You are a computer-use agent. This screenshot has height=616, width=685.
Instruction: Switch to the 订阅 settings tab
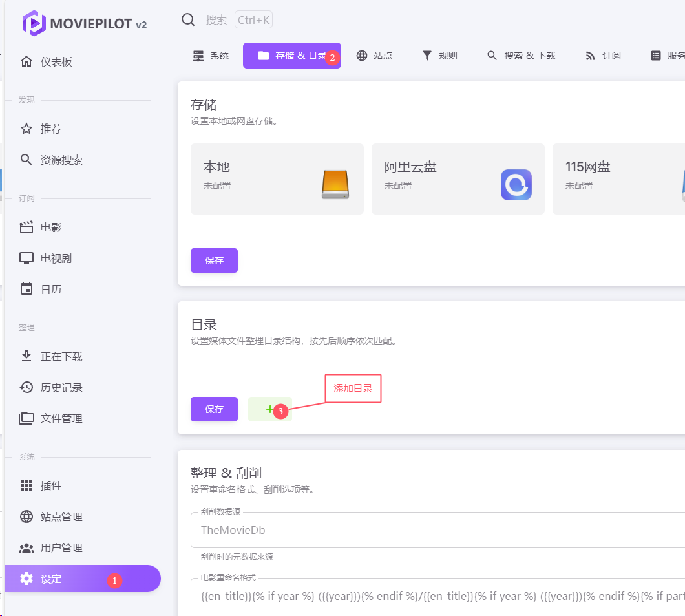(x=604, y=56)
